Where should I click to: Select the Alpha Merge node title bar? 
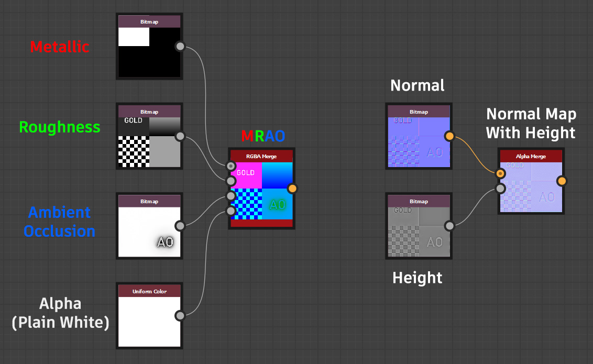[x=531, y=156]
